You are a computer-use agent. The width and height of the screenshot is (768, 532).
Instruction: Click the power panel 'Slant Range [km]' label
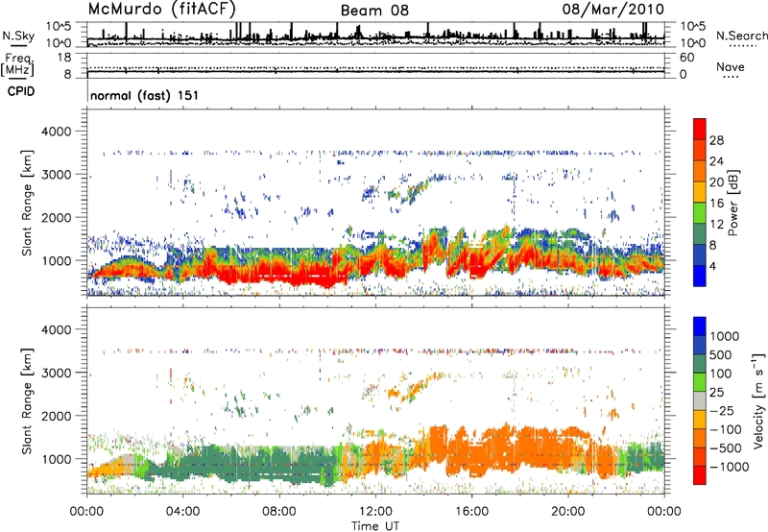[27, 203]
